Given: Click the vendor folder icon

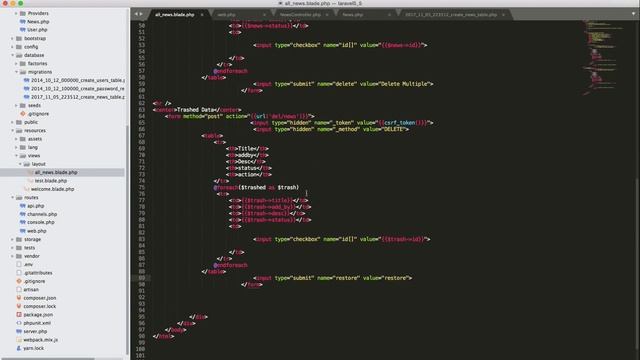Looking at the screenshot, I should [x=19, y=256].
